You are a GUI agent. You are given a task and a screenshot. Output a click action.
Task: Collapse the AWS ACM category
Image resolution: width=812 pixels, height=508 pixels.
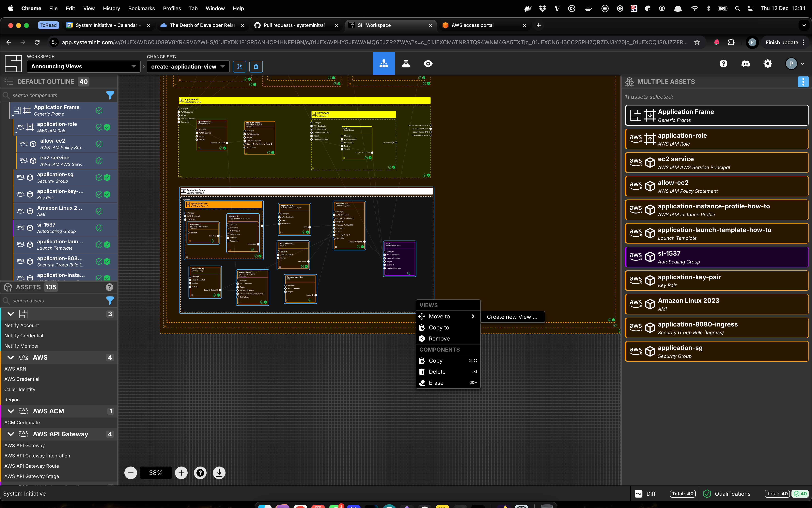[10, 411]
